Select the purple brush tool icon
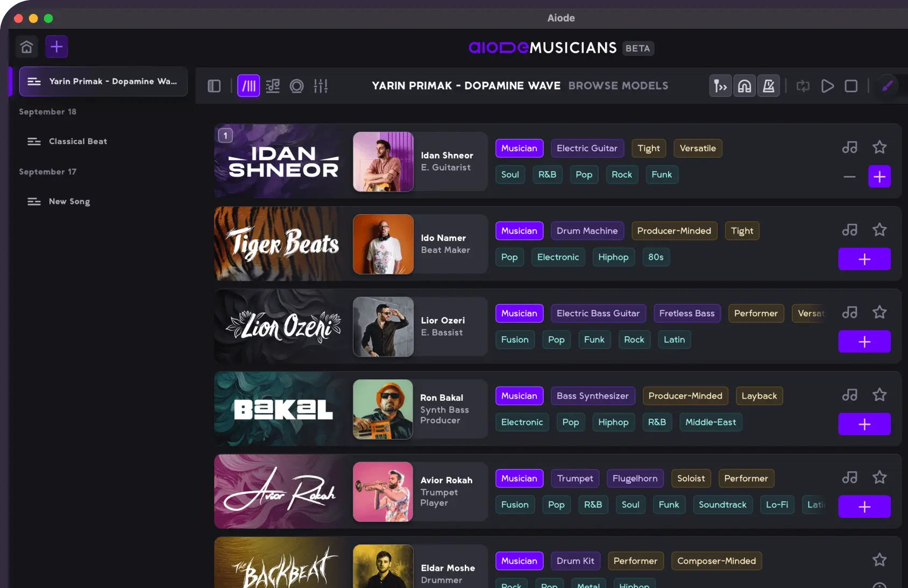The image size is (908, 588). 888,86
